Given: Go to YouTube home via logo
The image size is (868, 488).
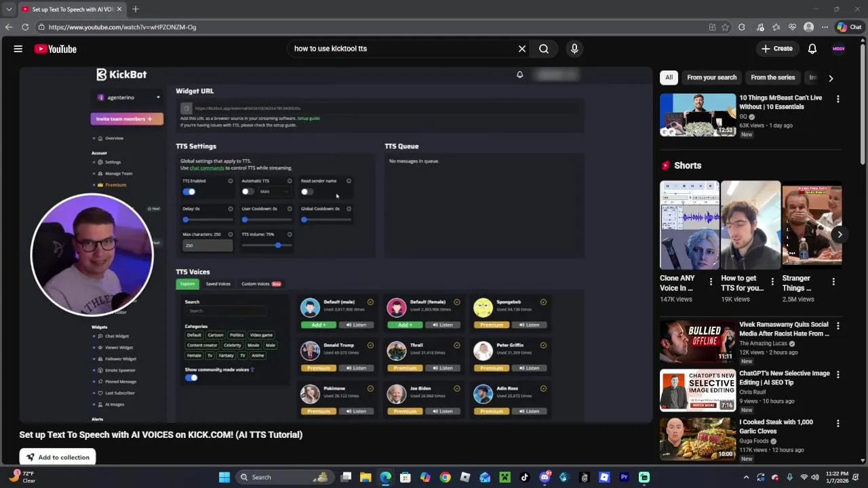Looking at the screenshot, I should pyautogui.click(x=56, y=49).
